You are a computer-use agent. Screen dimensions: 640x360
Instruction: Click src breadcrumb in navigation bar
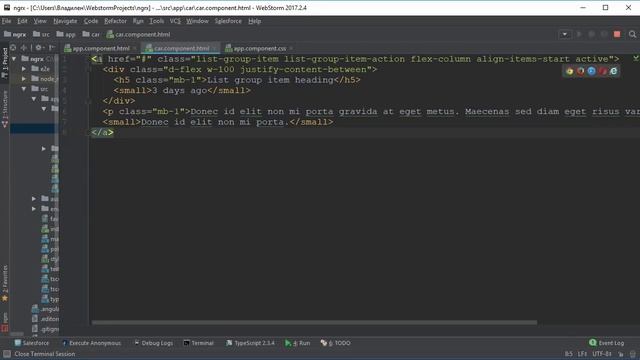pos(41,34)
